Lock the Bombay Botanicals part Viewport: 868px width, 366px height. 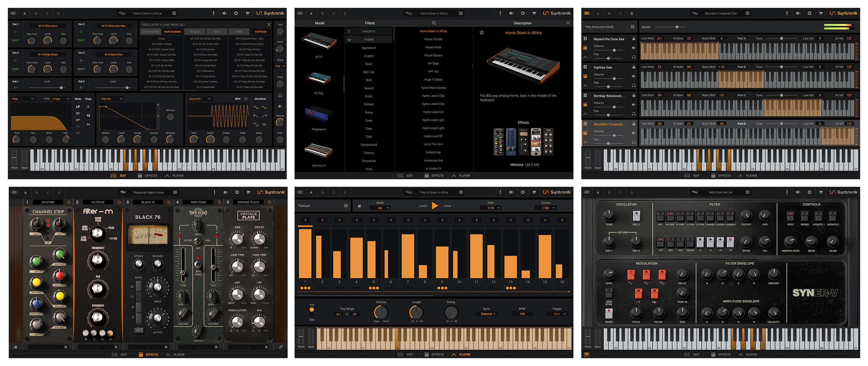[x=634, y=95]
